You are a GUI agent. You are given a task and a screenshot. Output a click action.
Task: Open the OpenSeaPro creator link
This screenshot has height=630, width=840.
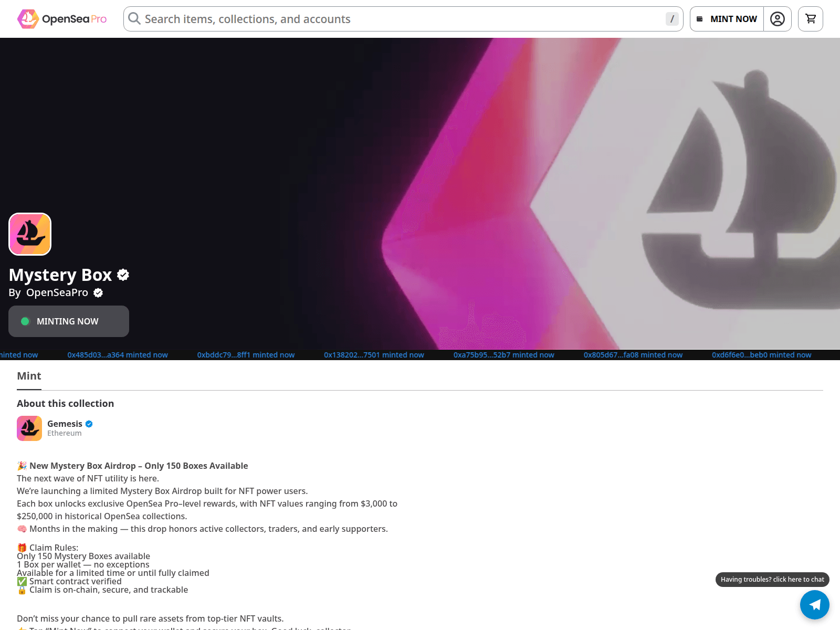tap(57, 292)
